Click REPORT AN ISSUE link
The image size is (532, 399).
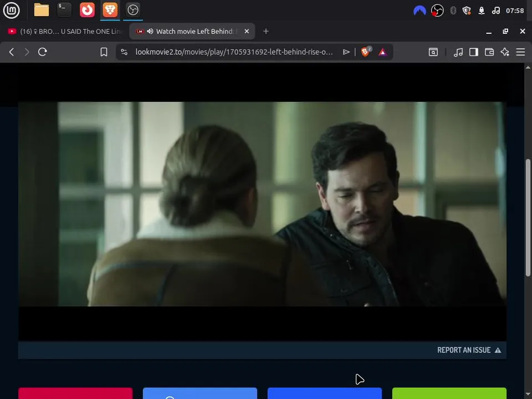pos(469,350)
